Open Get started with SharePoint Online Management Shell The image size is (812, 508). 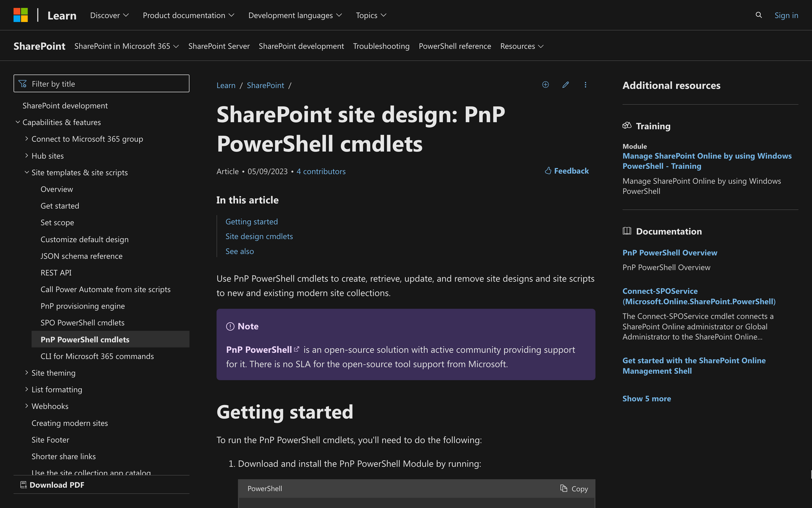point(694,366)
